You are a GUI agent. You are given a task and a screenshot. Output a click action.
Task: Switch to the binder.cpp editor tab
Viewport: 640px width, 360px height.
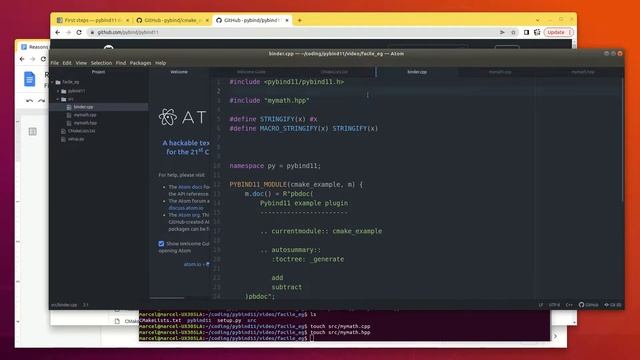tap(417, 72)
